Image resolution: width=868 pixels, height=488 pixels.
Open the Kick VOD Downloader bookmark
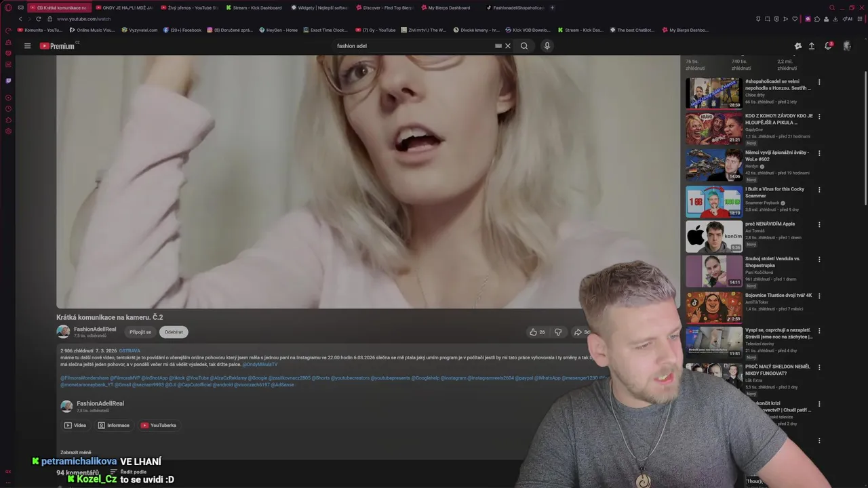click(528, 30)
